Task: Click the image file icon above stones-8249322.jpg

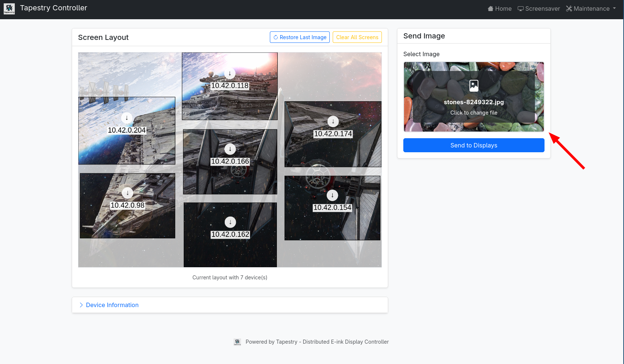Action: (x=474, y=86)
